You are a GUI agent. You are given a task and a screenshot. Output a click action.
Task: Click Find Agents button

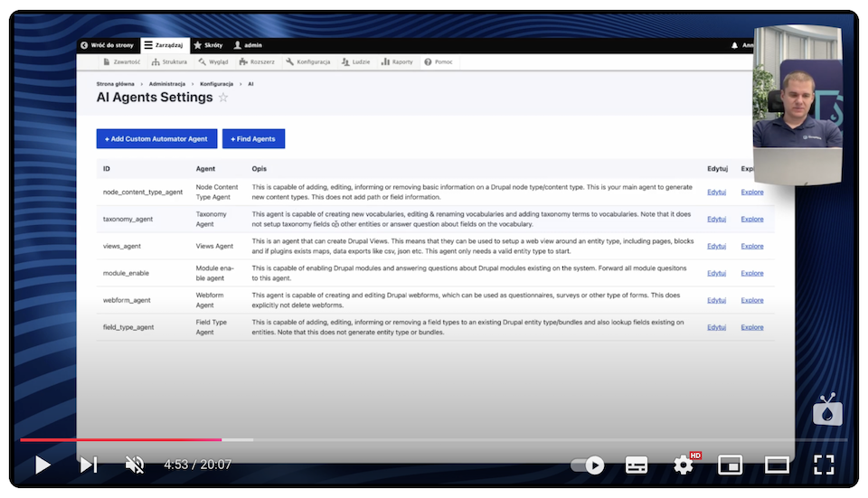point(253,139)
